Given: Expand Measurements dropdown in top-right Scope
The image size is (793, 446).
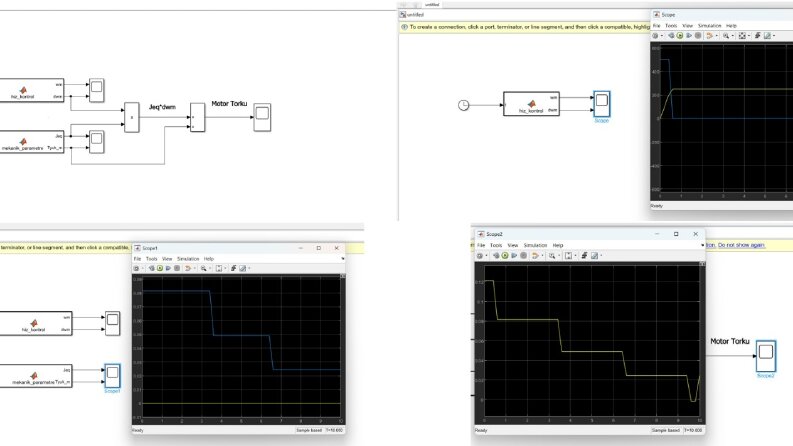Looking at the screenshot, I should pyautogui.click(x=774, y=35).
